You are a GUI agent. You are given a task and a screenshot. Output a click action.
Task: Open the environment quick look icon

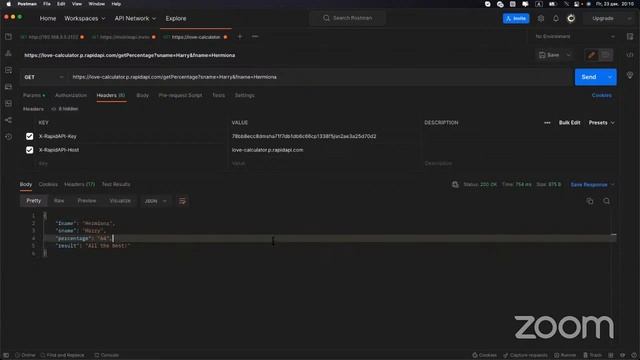(x=630, y=37)
